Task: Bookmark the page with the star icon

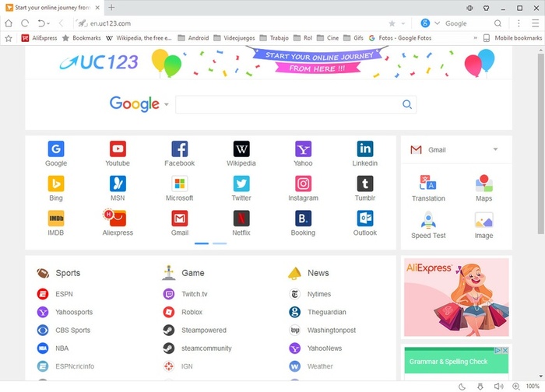Action: pyautogui.click(x=392, y=23)
